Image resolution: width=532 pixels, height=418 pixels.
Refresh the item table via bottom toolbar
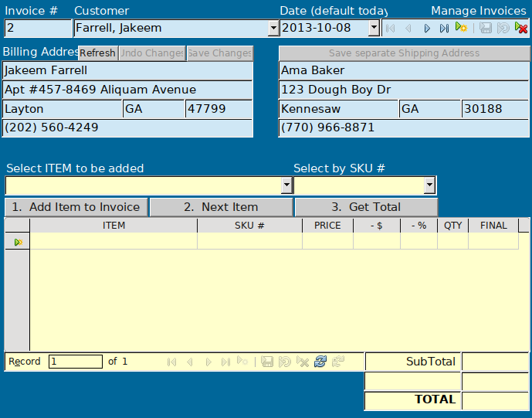click(320, 362)
